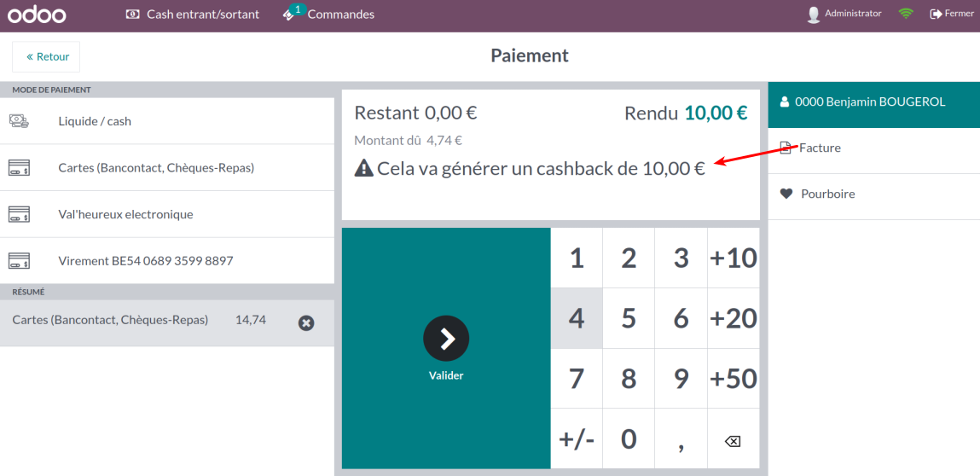The height and width of the screenshot is (476, 980).
Task: Open Cash entrant/sortant
Action: click(193, 14)
